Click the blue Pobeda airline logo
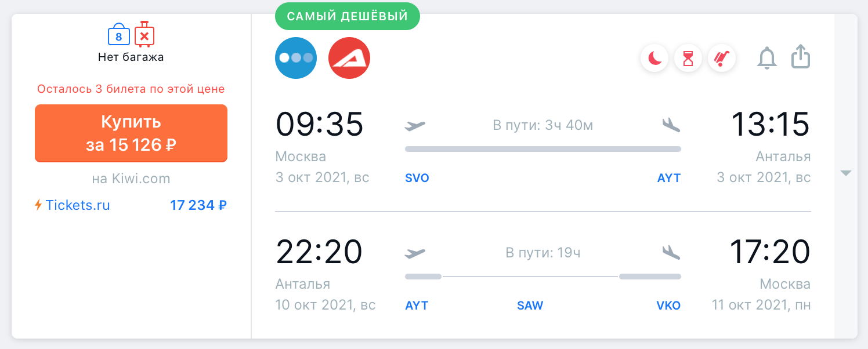The image size is (868, 349). tap(296, 58)
